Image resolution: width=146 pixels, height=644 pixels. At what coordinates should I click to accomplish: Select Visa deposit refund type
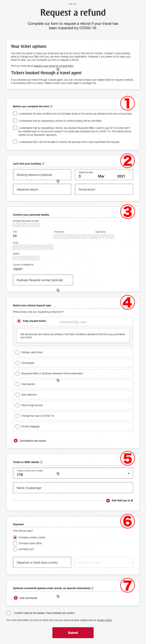click(x=73, y=384)
